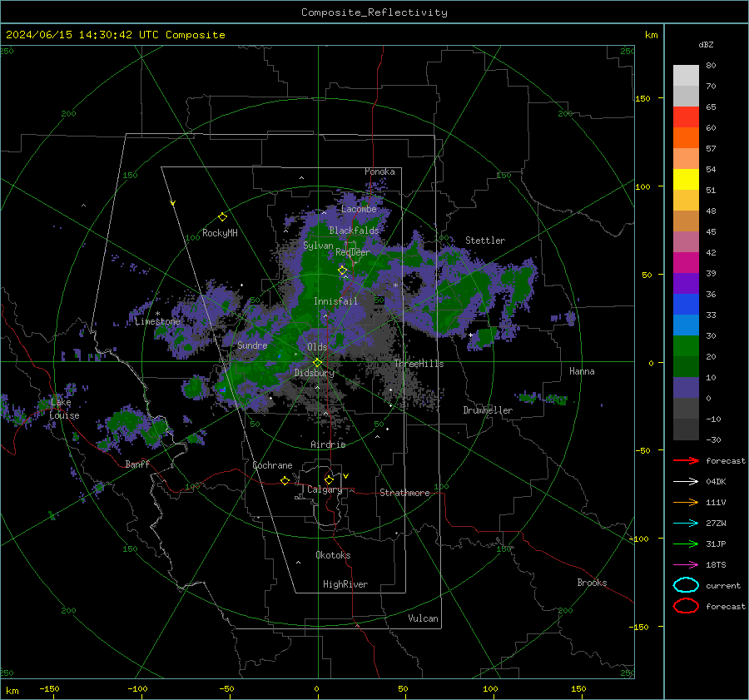Click the cyan 27ZW arrow icon
Screen dimensions: 749x700
coord(686,524)
